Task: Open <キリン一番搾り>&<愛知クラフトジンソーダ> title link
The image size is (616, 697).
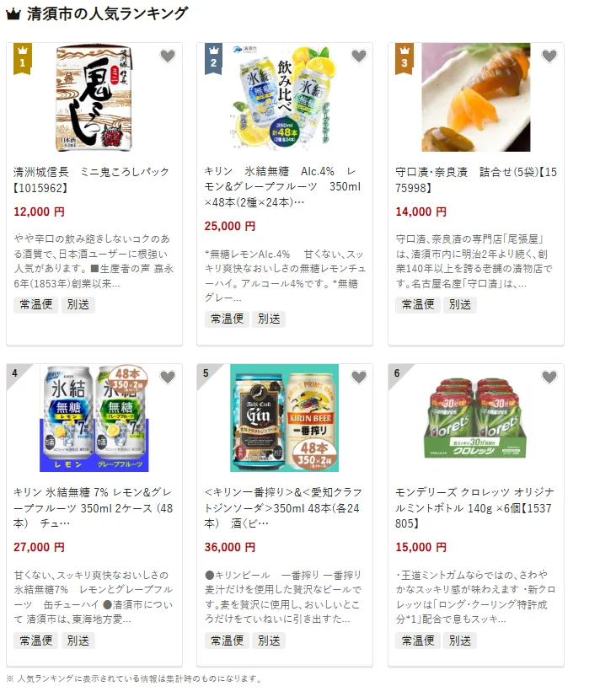Action: point(283,507)
